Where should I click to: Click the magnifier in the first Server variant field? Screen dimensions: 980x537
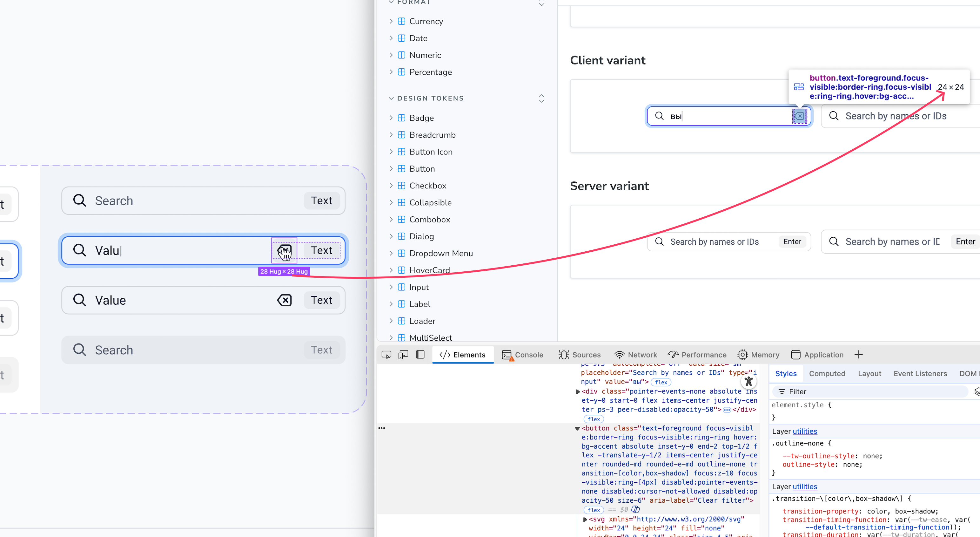click(x=659, y=242)
